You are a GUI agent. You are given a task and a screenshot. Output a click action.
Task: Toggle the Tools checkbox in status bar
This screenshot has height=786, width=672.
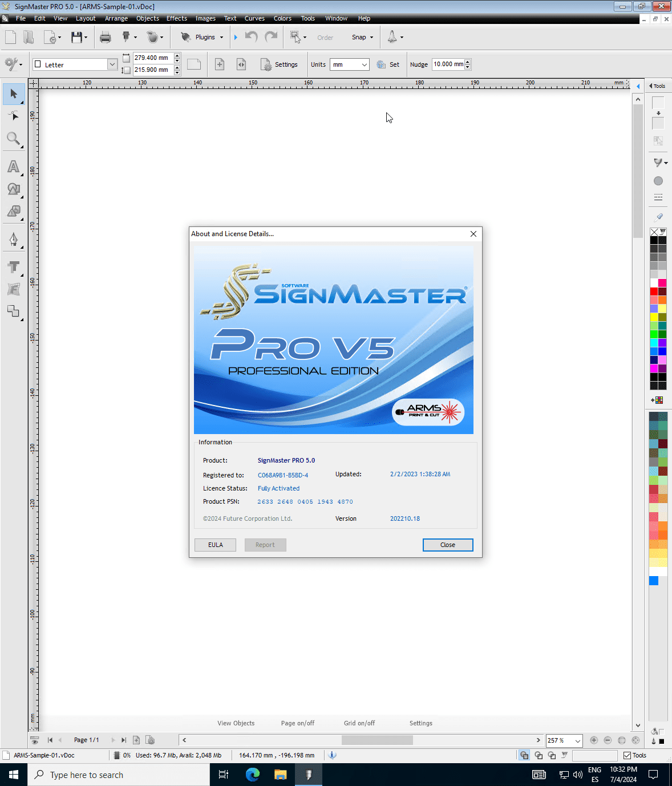(628, 755)
